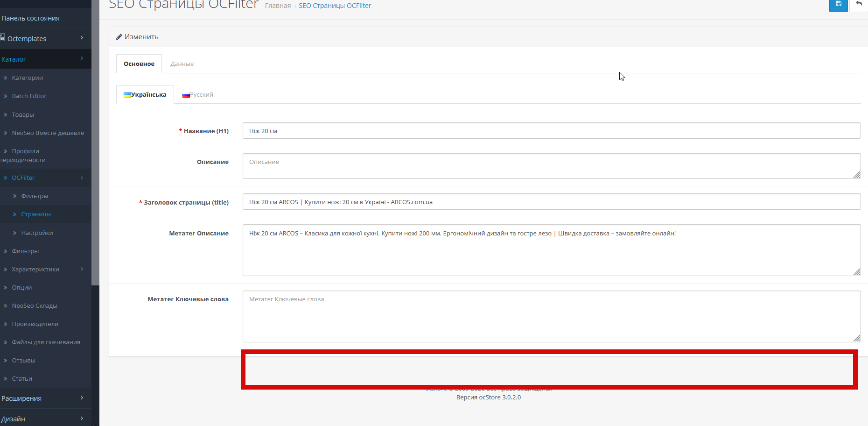Switch to the Русский language tab
This screenshot has width=868, height=426.
pyautogui.click(x=197, y=94)
